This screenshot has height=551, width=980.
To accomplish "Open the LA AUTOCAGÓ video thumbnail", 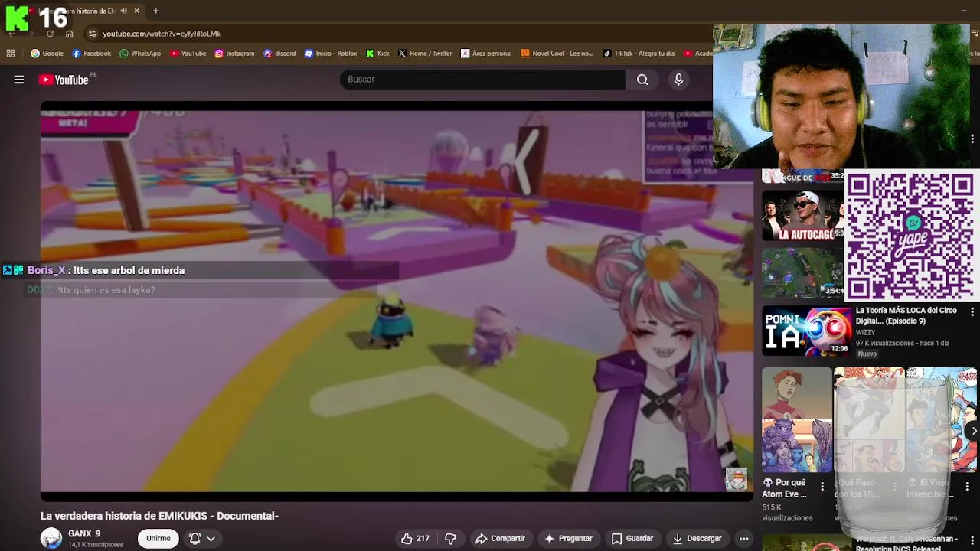I will (x=802, y=215).
